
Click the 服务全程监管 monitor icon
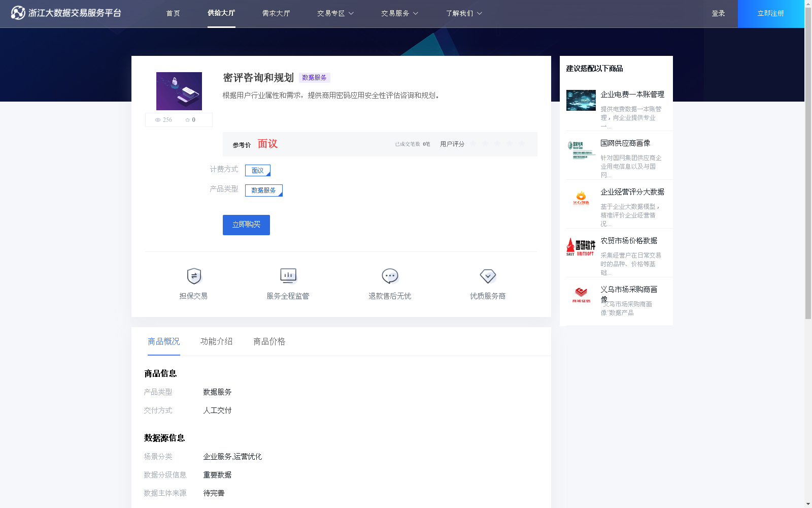click(288, 276)
